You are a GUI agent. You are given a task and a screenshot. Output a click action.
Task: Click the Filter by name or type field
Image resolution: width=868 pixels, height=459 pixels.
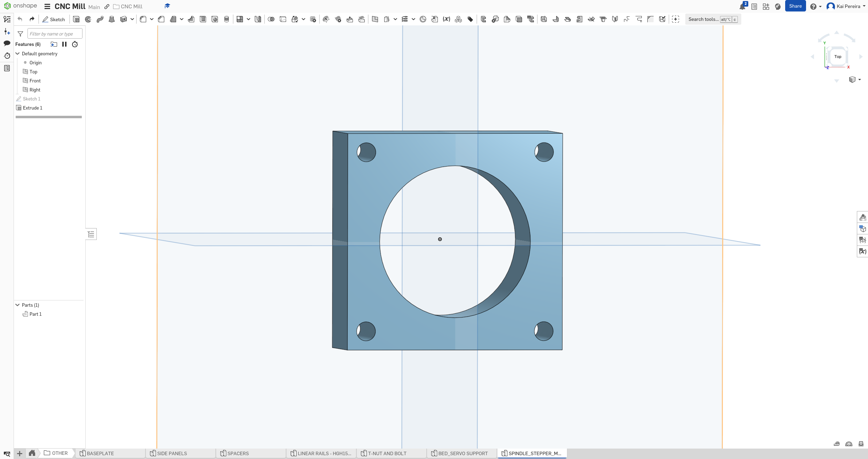click(55, 34)
